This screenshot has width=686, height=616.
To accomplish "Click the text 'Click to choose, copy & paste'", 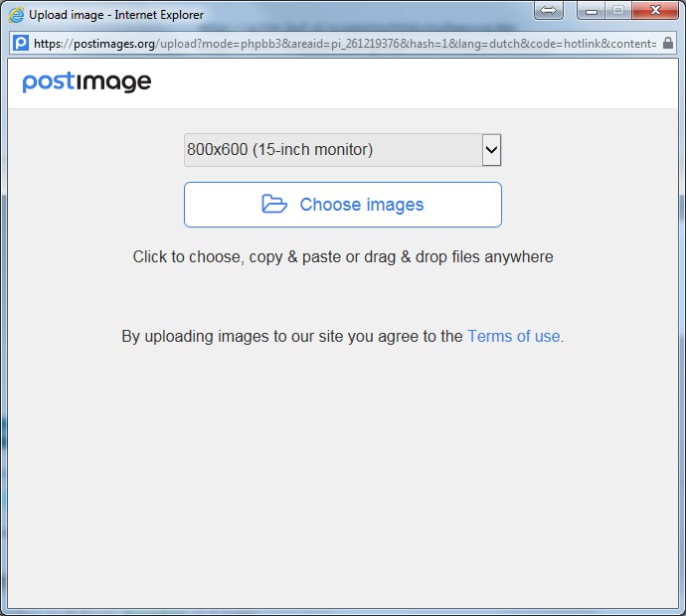I will [238, 257].
